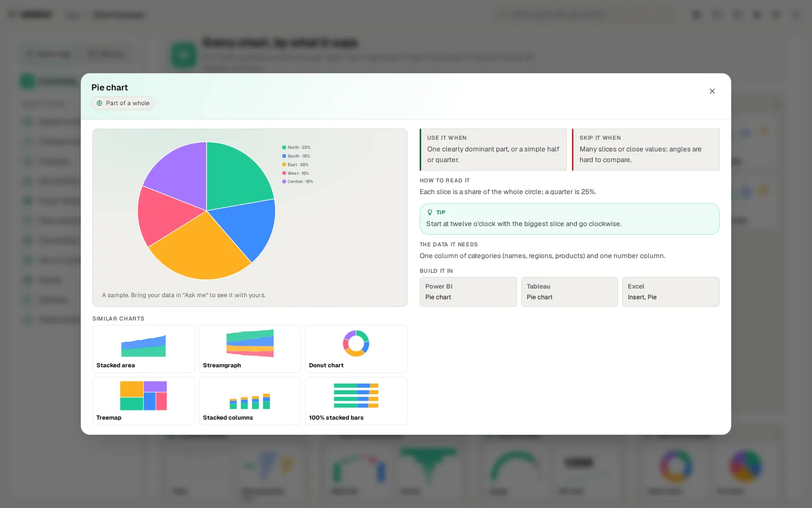Click the 'West - 15%' legend label

[x=298, y=173]
